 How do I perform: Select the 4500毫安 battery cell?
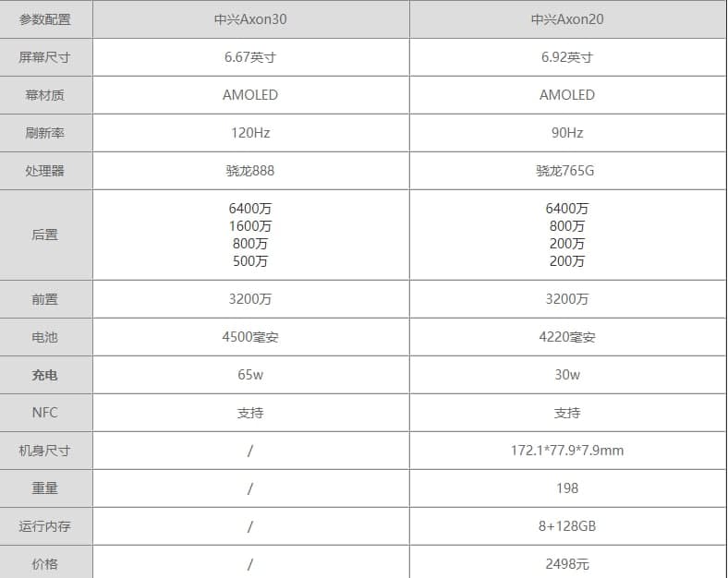tap(250, 337)
